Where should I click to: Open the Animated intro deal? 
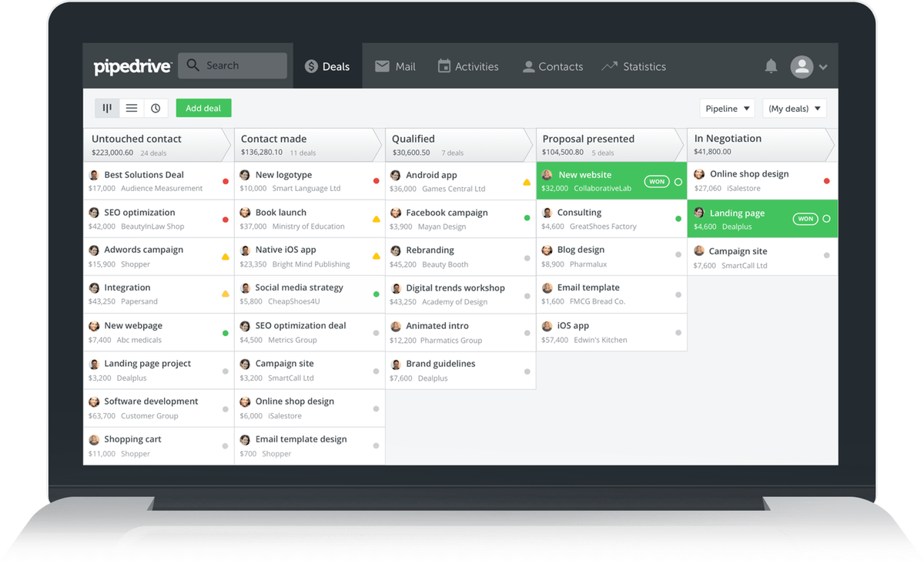pyautogui.click(x=460, y=333)
